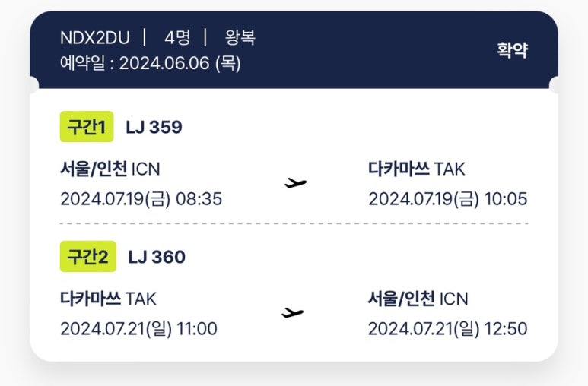588x386 pixels.
Task: Tap the 4명 passenger count
Action: [x=177, y=37]
